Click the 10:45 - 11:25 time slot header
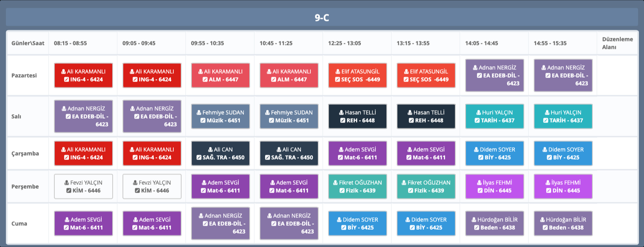Image resolution: width=644 pixels, height=247 pixels. click(276, 43)
